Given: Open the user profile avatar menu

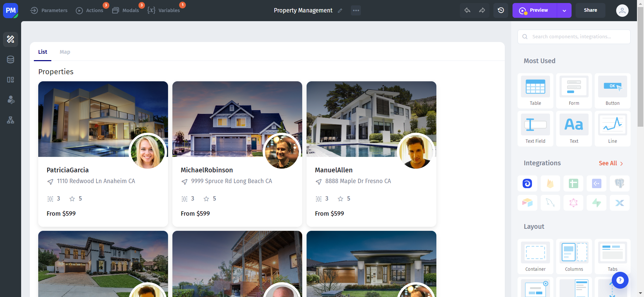Looking at the screenshot, I should point(622,10).
